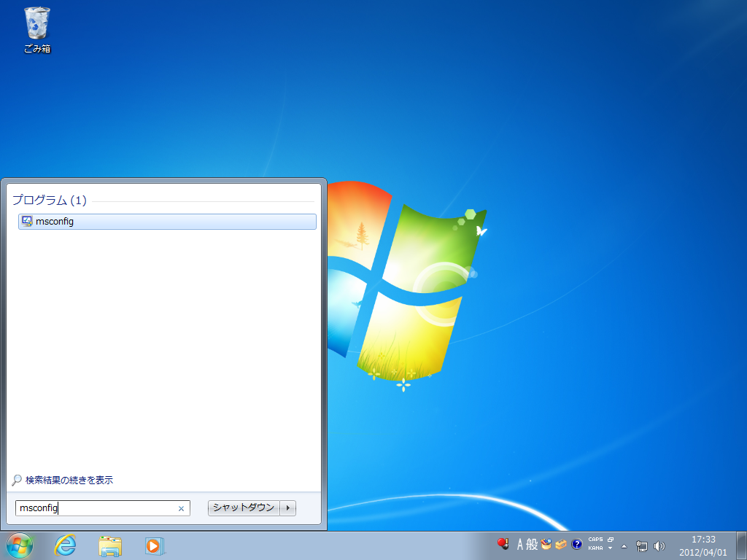Open the language bar options dropdown arrow
The image size is (747, 560).
(x=611, y=548)
